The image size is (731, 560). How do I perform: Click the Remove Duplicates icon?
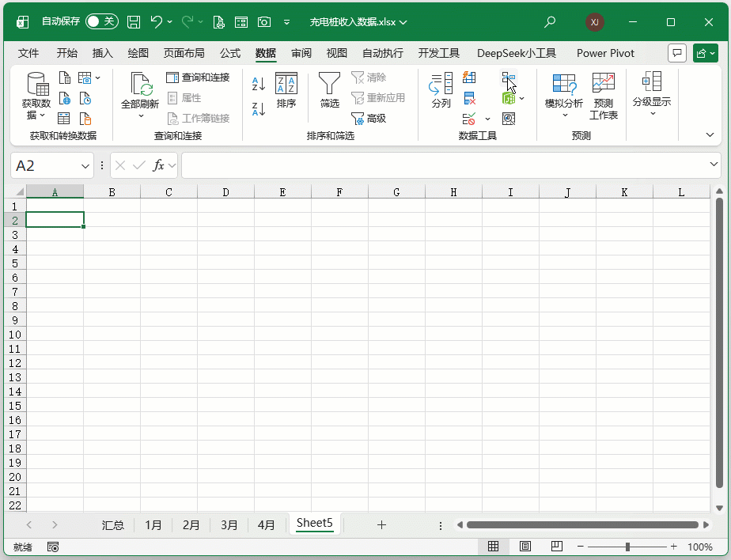pyautogui.click(x=469, y=98)
